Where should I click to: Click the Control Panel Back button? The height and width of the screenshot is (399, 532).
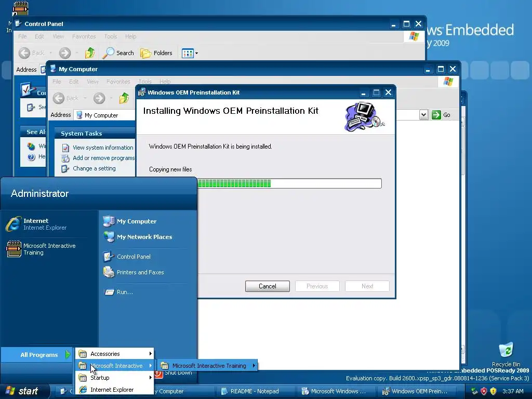click(32, 53)
